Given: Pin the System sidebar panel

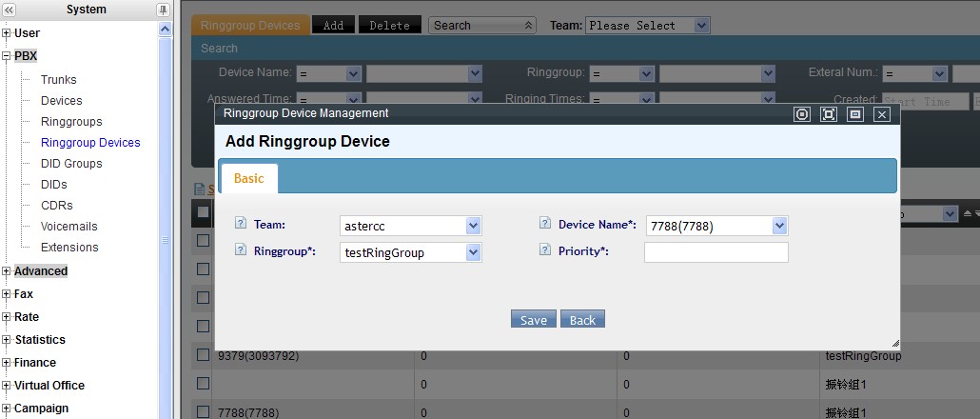Looking at the screenshot, I should pos(163,10).
